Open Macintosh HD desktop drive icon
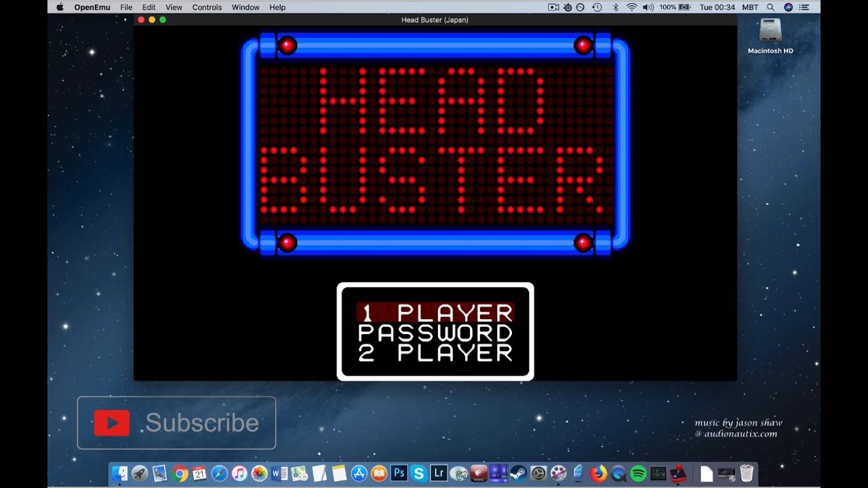 tap(770, 36)
